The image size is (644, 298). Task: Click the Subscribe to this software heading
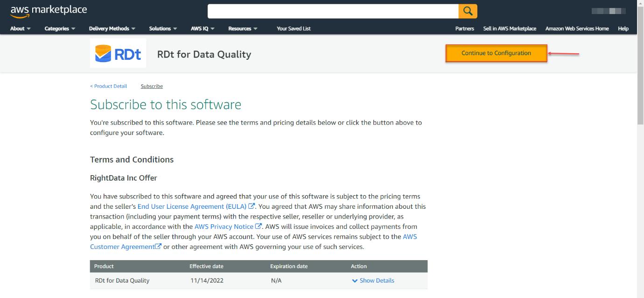coord(166,104)
